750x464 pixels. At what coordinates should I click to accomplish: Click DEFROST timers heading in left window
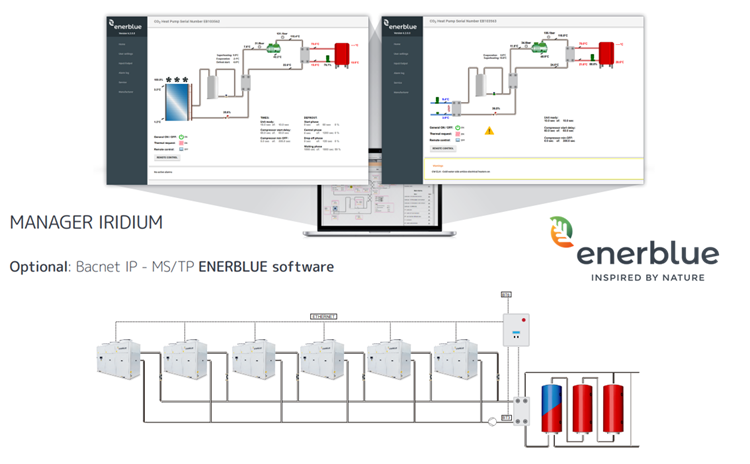tap(310, 118)
